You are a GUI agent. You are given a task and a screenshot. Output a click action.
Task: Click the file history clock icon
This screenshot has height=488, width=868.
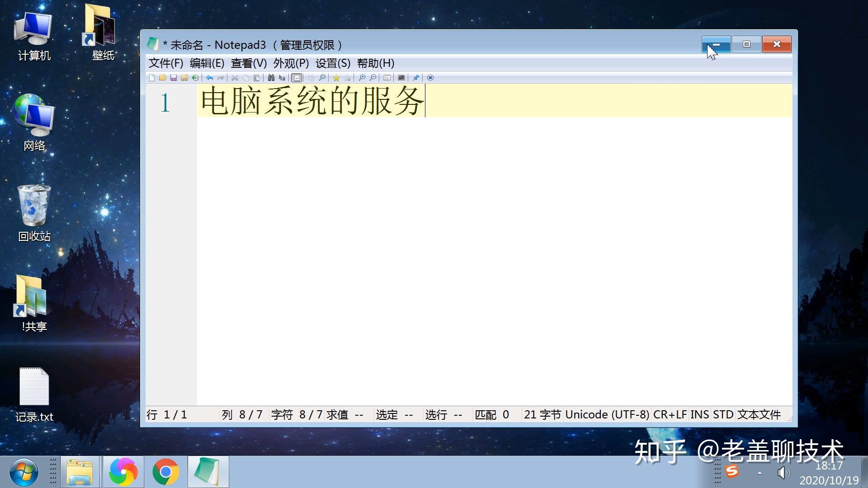point(195,78)
